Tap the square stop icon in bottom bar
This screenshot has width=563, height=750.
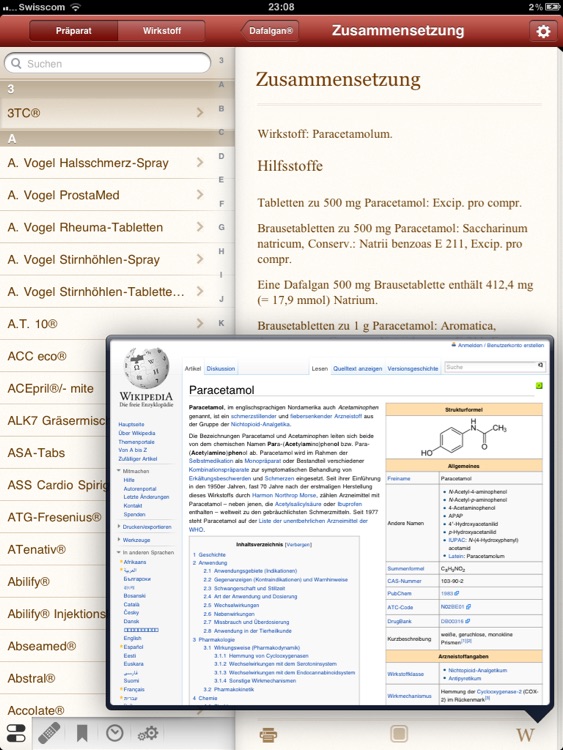pos(399,734)
